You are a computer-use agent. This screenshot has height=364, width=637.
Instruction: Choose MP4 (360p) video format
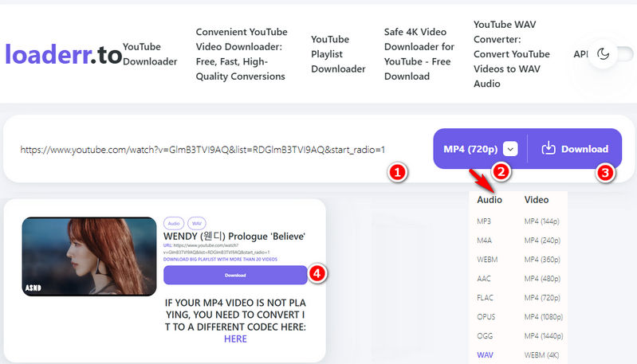(542, 260)
